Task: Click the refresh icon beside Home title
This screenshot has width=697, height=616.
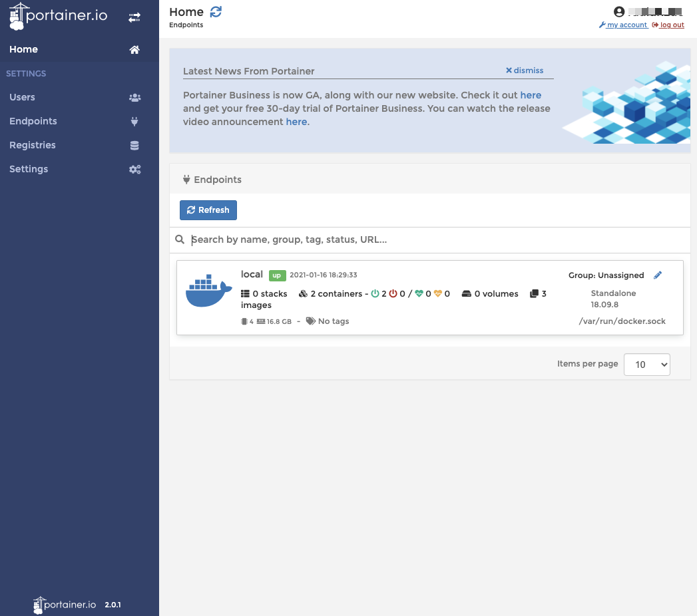Action: tap(216, 11)
